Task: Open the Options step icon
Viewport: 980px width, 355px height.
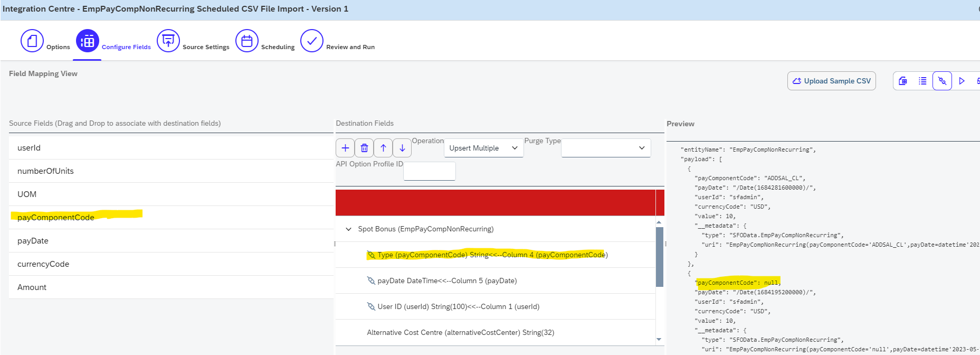Action: point(32,41)
